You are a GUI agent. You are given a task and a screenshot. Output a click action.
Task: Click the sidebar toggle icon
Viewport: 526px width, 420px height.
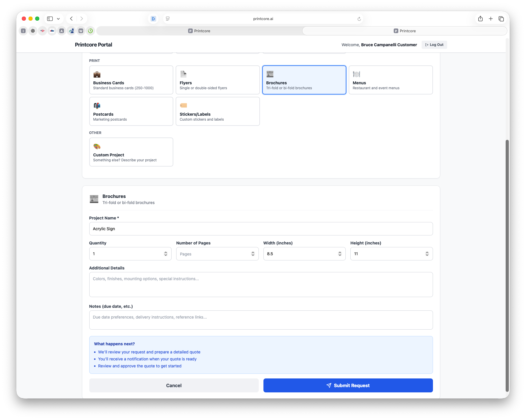pyautogui.click(x=49, y=18)
